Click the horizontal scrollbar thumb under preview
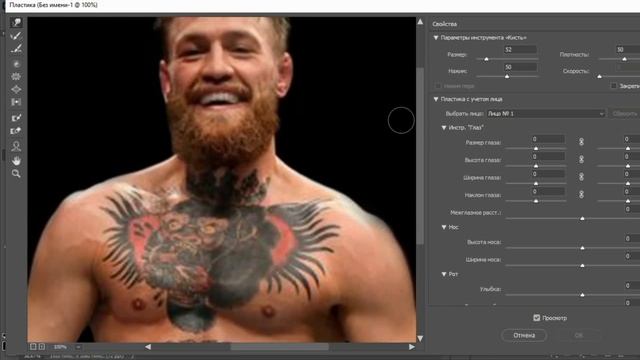The image size is (640, 360). tap(279, 347)
